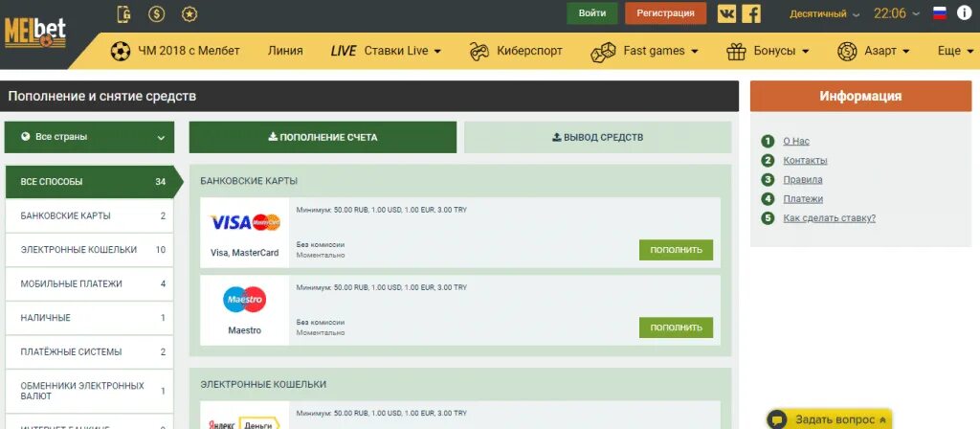Open the Задать вопрос chat widget
Viewport: 980px width, 429px height.
829,419
